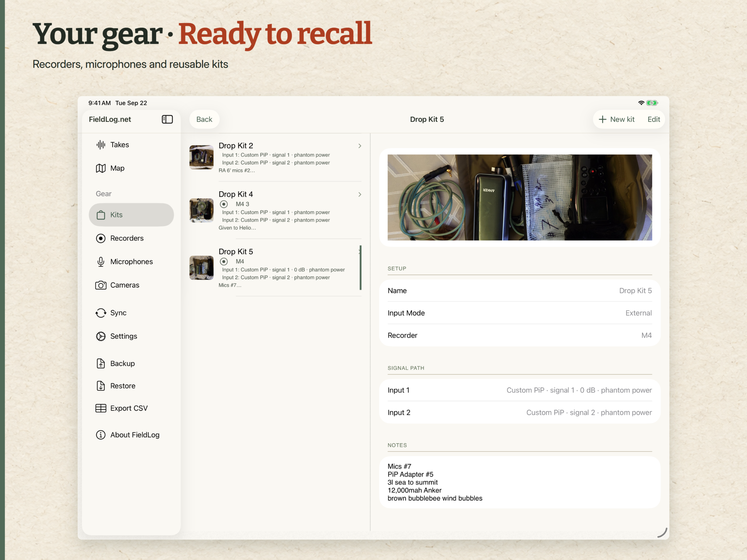View the large Drop Kit 5 photo
Viewport: 747px width, 560px height.
click(x=519, y=197)
